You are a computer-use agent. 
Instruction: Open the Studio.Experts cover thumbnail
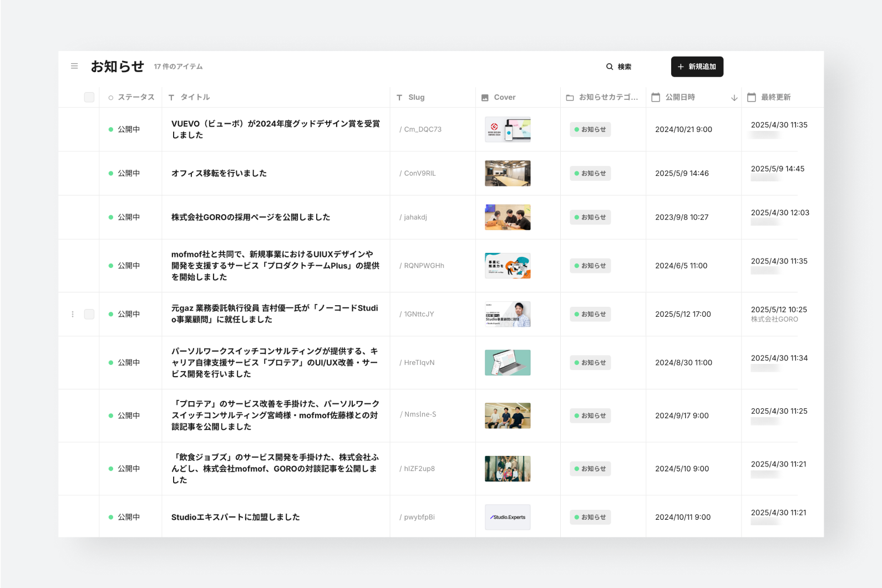click(x=508, y=517)
